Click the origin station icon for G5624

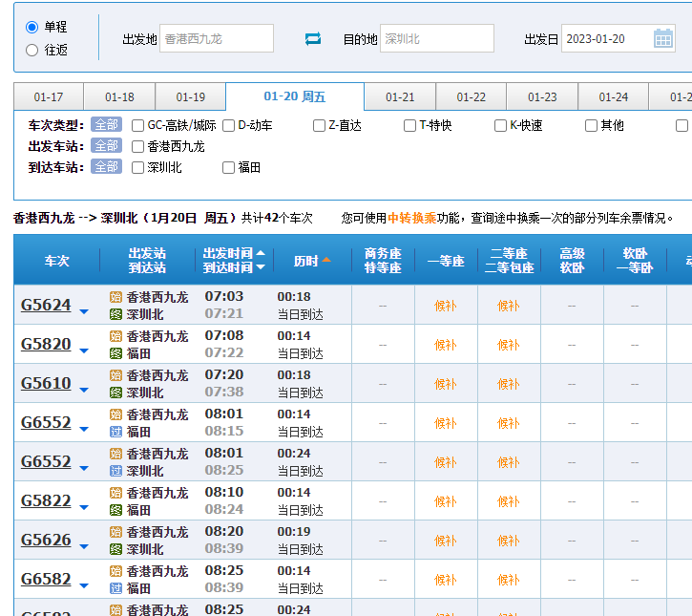(x=116, y=297)
